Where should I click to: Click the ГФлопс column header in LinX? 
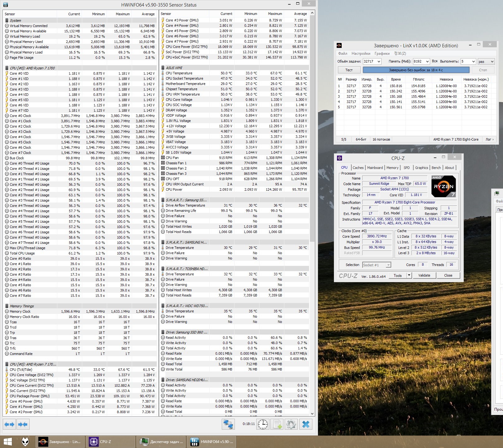419,79
